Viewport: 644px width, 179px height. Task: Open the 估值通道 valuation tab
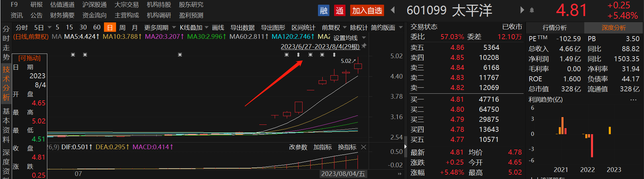(62, 5)
